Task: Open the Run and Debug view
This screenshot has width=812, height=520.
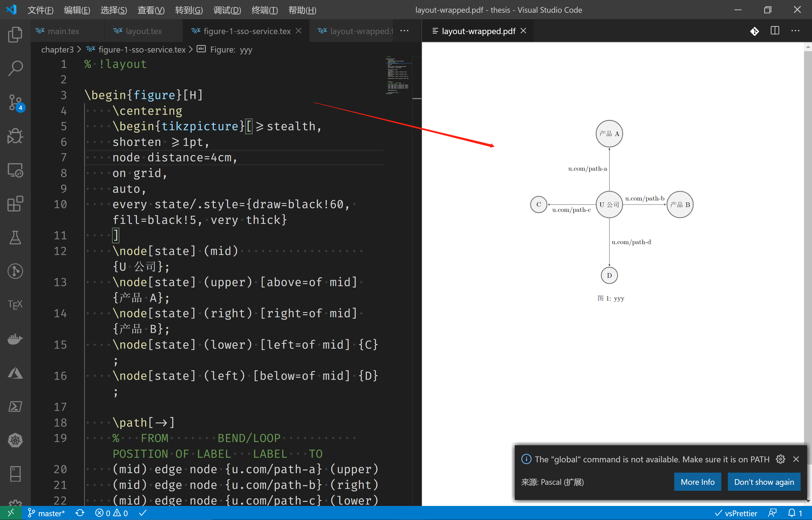Action: click(15, 136)
